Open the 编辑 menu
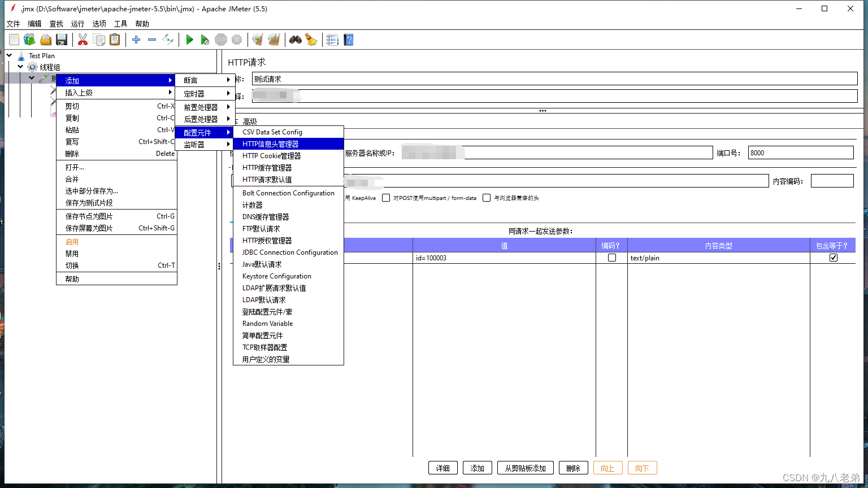The height and width of the screenshot is (488, 868). pos(34,24)
